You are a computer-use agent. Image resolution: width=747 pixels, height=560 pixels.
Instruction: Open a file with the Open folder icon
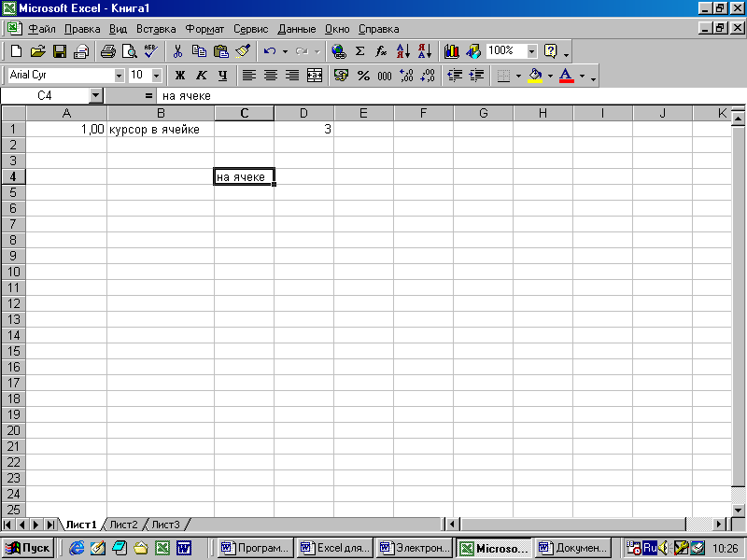tap(38, 51)
